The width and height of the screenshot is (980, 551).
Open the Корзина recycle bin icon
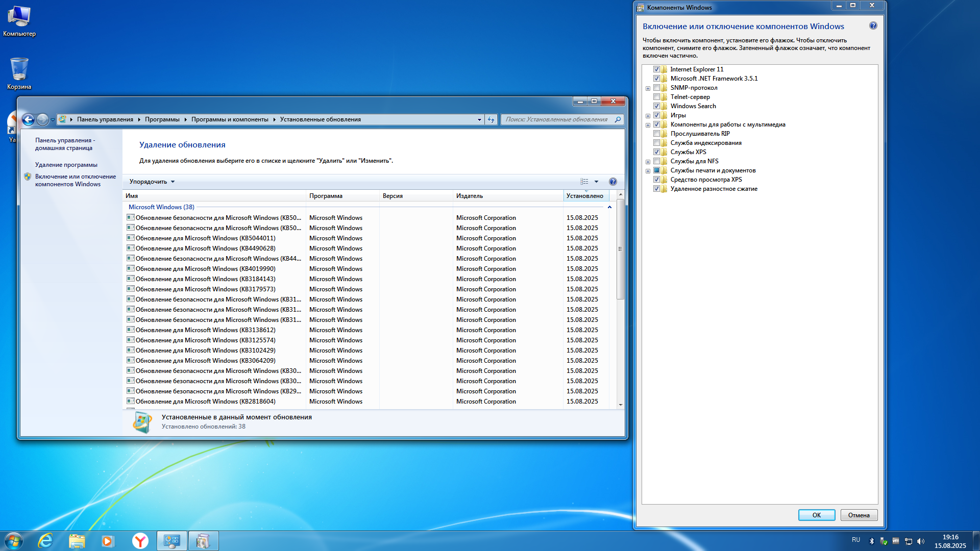click(19, 73)
